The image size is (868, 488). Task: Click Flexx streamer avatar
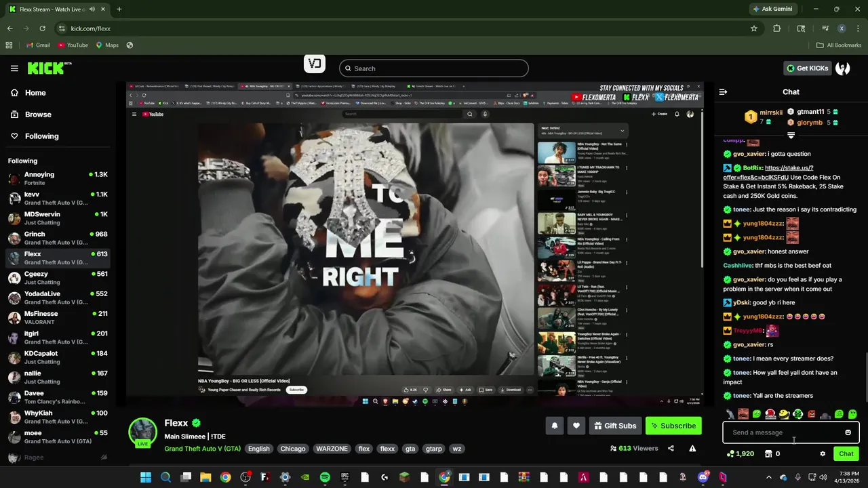(x=142, y=432)
